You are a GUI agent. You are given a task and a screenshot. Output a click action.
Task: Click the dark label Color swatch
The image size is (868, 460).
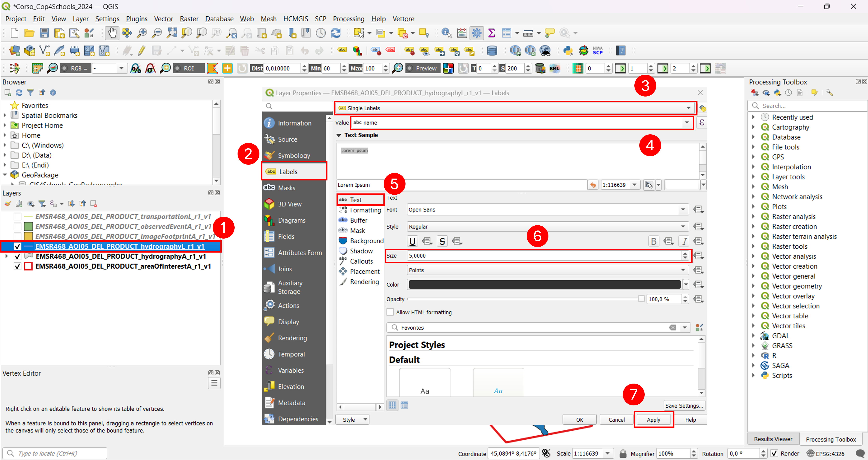point(544,284)
